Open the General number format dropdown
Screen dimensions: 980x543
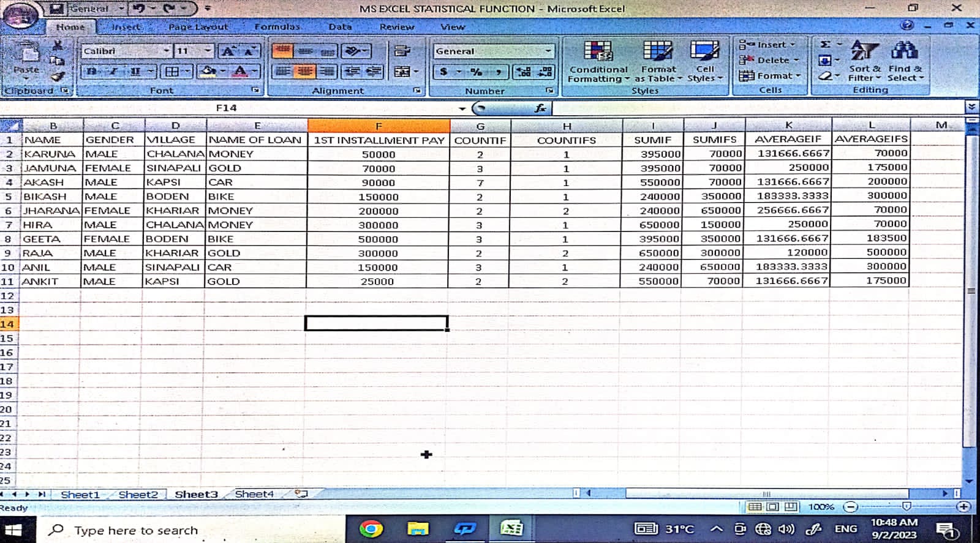pyautogui.click(x=548, y=51)
